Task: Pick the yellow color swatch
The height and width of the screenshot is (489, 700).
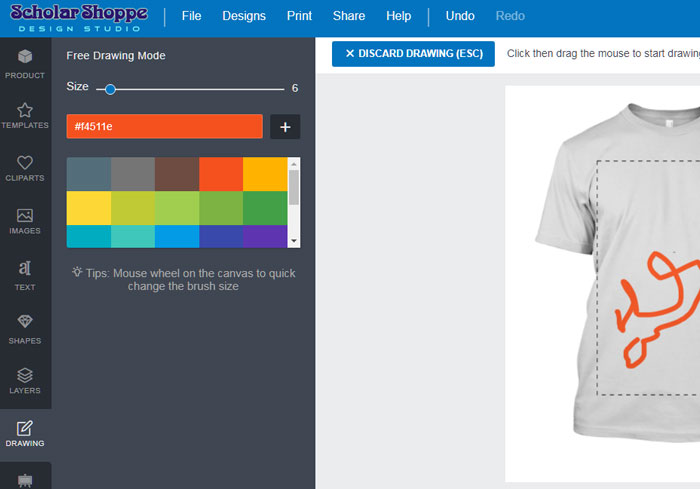Action: [x=89, y=208]
